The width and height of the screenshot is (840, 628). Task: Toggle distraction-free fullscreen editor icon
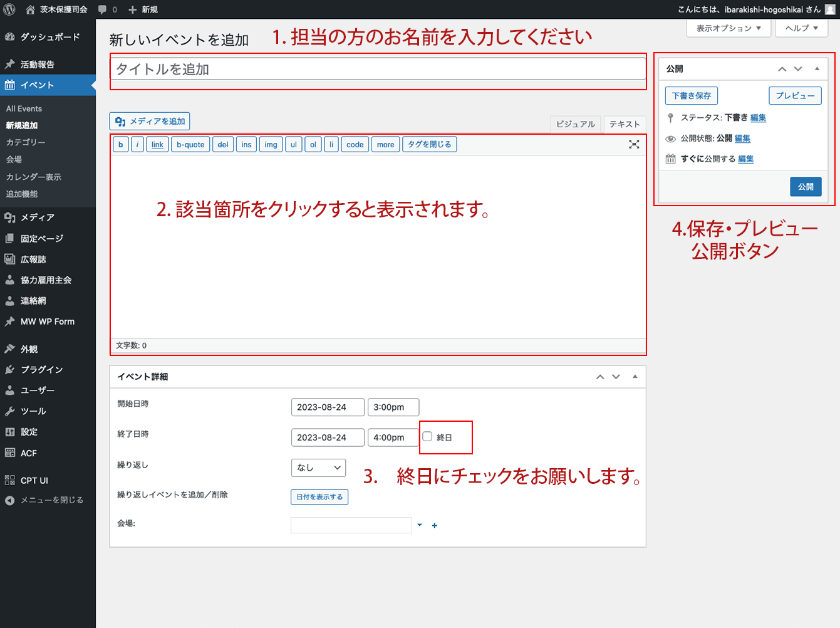pos(634,144)
